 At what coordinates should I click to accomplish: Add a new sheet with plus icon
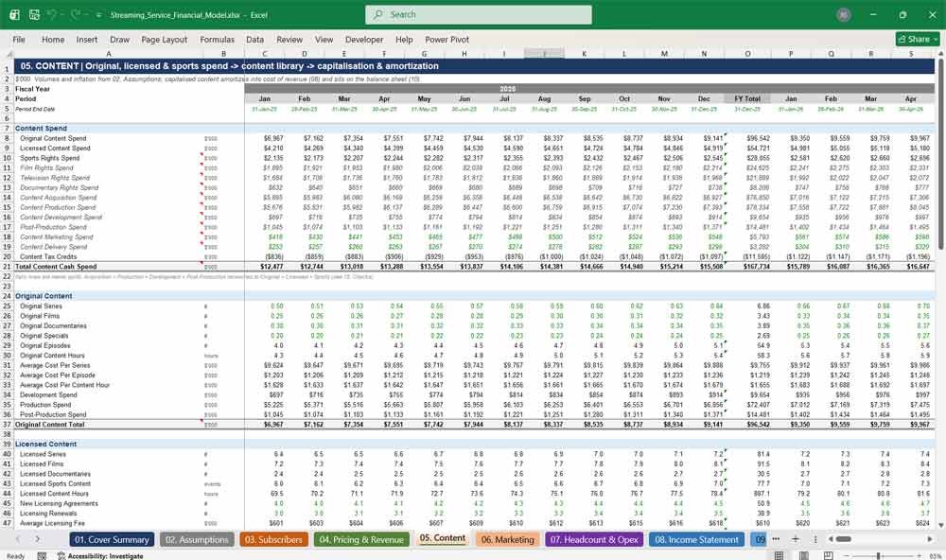coord(796,539)
